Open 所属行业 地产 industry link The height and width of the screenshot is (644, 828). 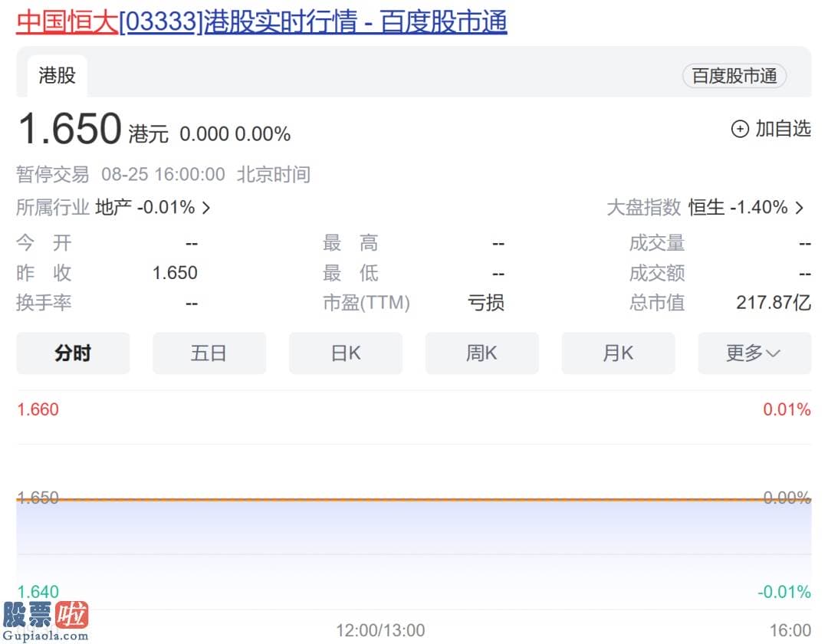[x=113, y=208]
